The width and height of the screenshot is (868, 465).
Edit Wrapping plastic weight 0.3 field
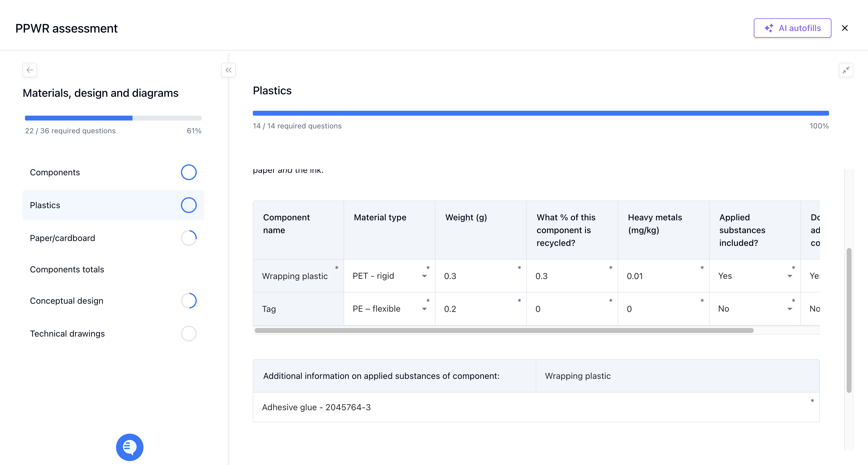click(481, 276)
